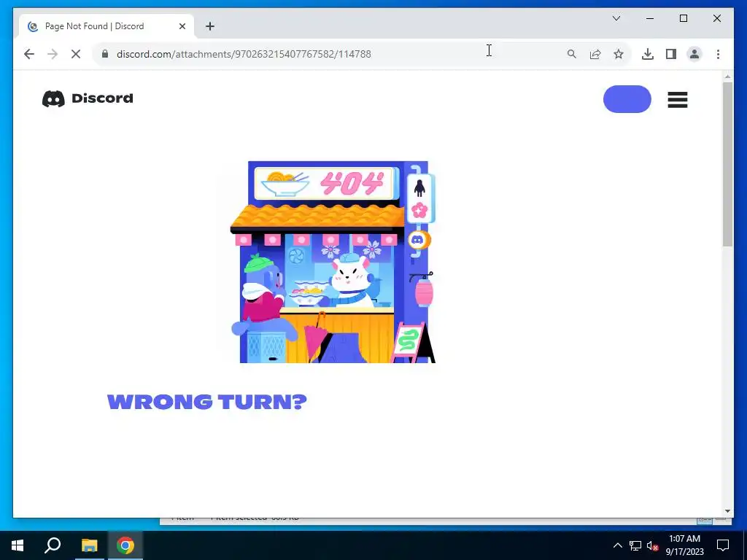Click the WRONG TURN? heading
Image resolution: width=747 pixels, height=560 pixels.
(207, 402)
